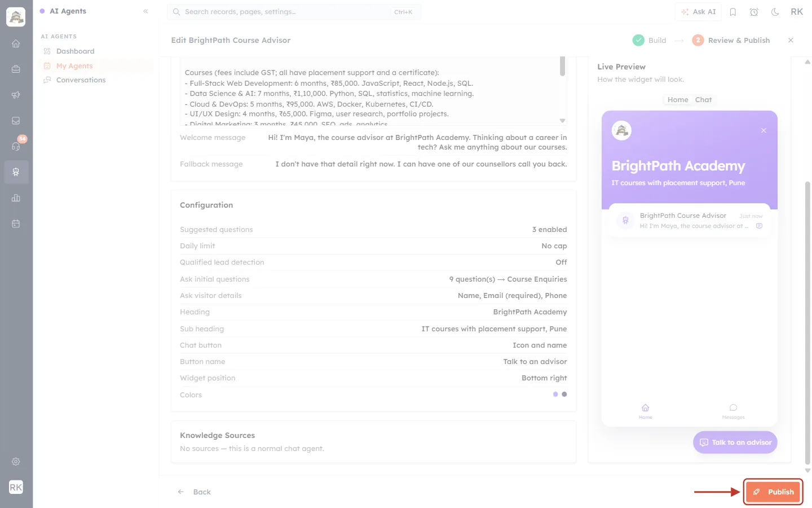
Task: Open the headset support icon with 54 badge
Action: [x=16, y=146]
